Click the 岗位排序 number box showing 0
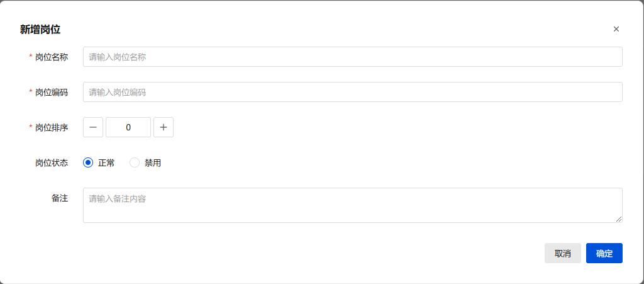Image resolution: width=644 pixels, height=284 pixels. point(128,127)
